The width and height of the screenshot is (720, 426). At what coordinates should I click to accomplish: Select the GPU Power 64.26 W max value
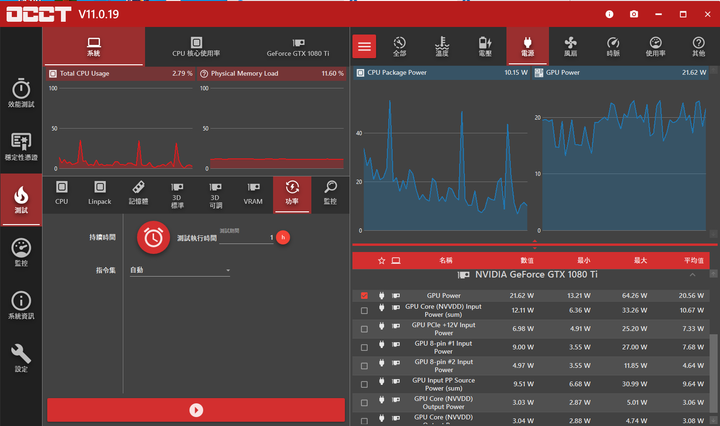(634, 296)
